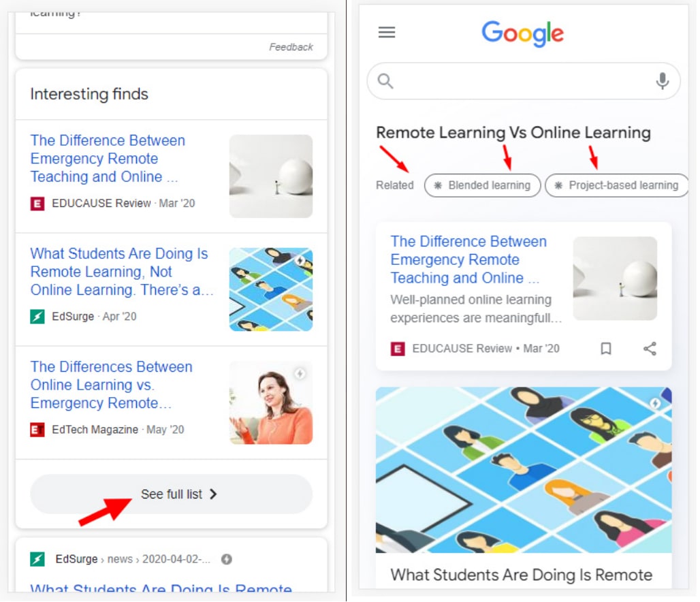Screen dimensions: 700x602
Task: Click the Feedback link
Action: pos(292,47)
